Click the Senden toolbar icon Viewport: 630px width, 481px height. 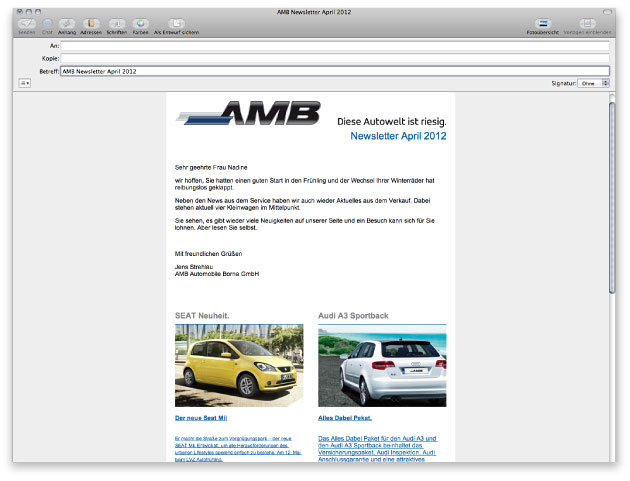point(27,24)
